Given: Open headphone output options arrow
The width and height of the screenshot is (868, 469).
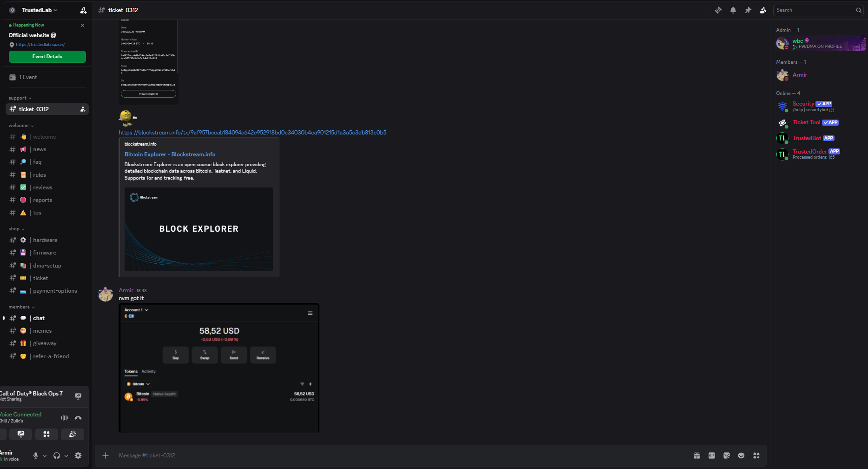Looking at the screenshot, I should tap(66, 456).
